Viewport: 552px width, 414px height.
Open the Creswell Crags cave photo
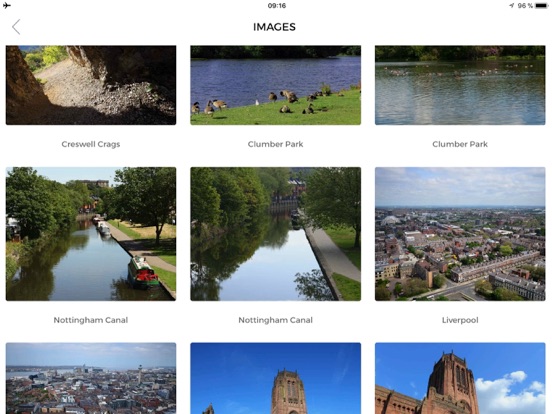(x=91, y=85)
